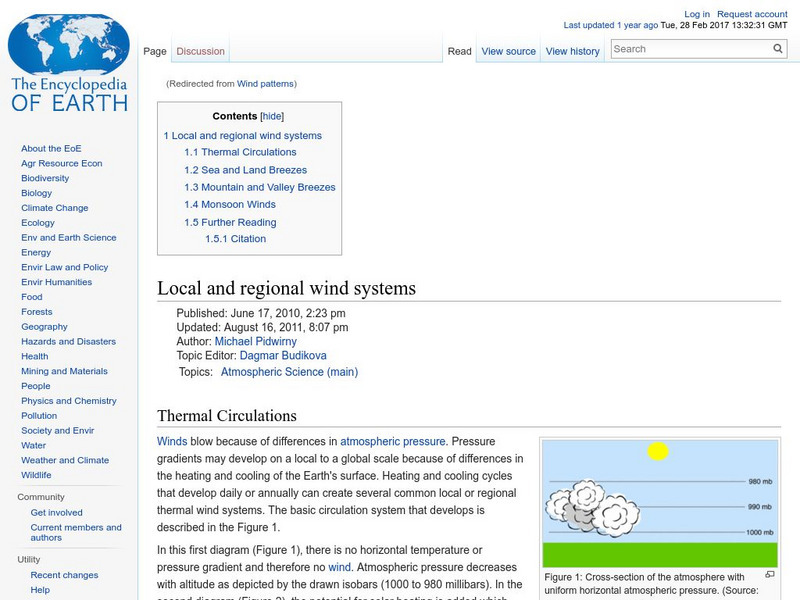Open topic editor Dagmar Budikova's page
Image resolution: width=800 pixels, height=600 pixels.
(283, 356)
